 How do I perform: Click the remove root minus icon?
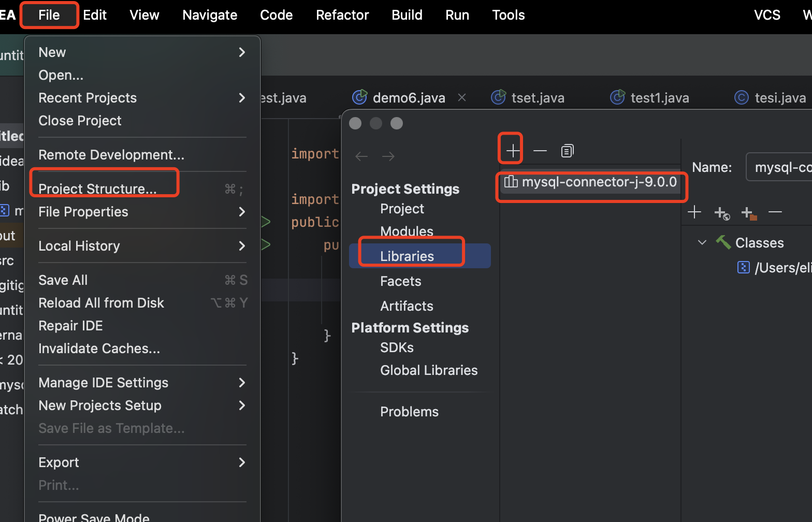coord(775,212)
